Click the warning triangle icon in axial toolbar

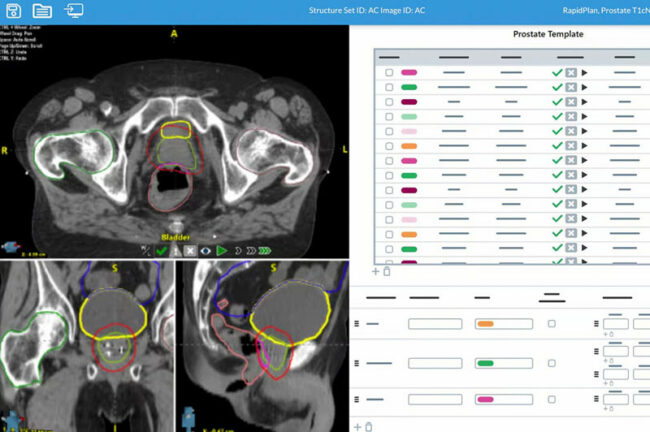(x=175, y=251)
